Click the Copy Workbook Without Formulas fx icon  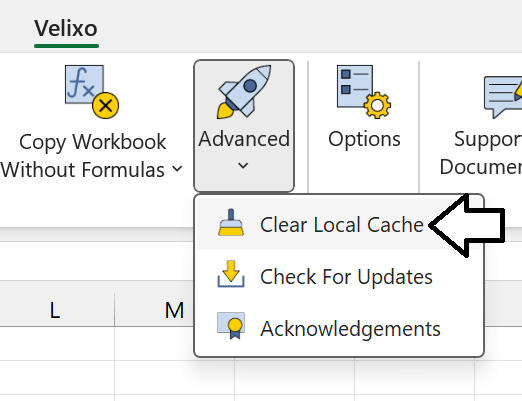(92, 92)
